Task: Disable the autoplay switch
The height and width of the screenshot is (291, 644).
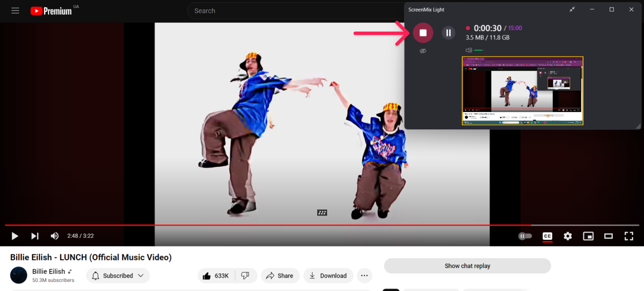Action: pyautogui.click(x=526, y=236)
